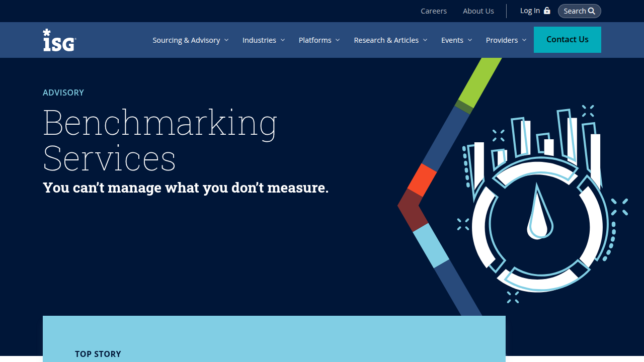The width and height of the screenshot is (644, 362).
Task: Click the magnifier icon in Search
Action: 592,11
